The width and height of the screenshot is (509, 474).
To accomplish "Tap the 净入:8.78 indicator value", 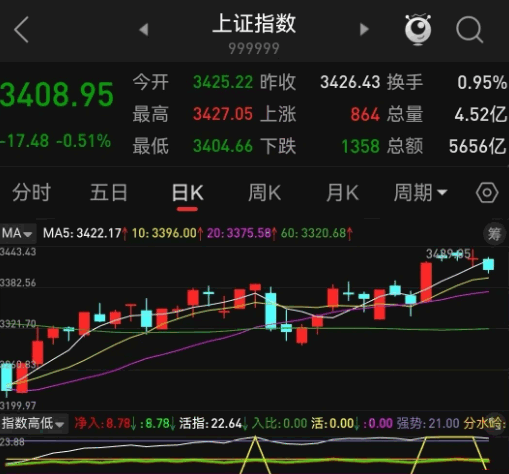I will pos(102,424).
